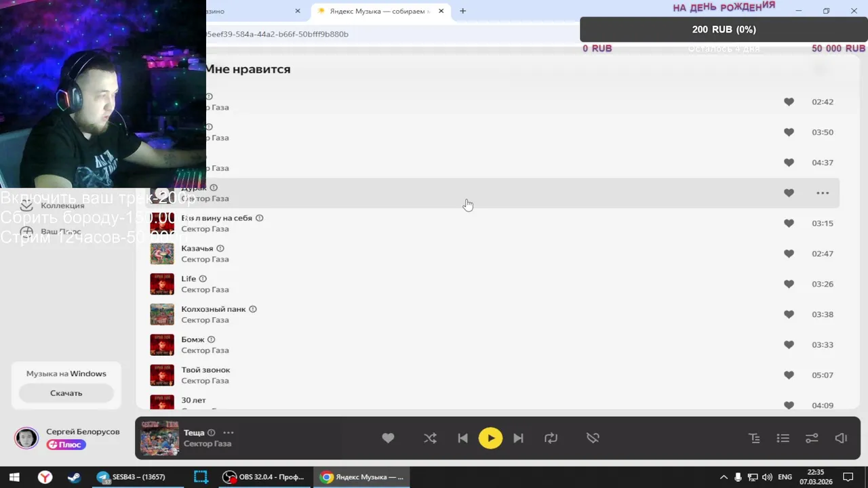This screenshot has width=868, height=488.
Task: Click info icon next to Казачья
Action: (x=220, y=249)
